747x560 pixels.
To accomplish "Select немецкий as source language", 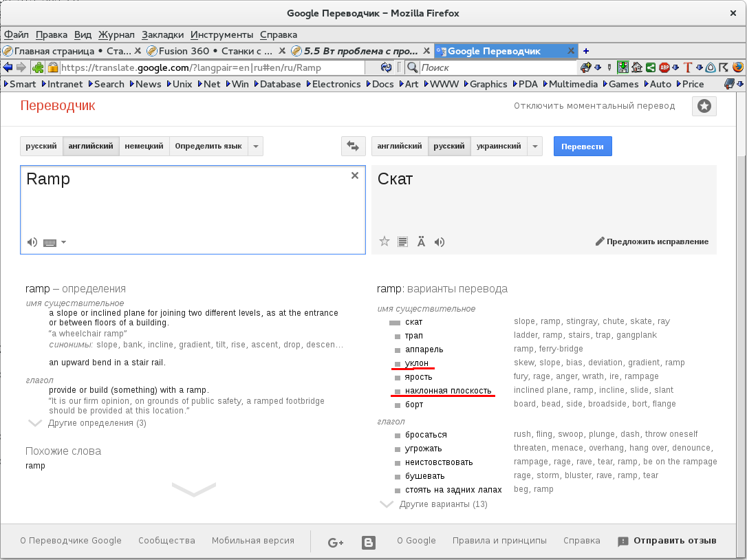I will 144,146.
